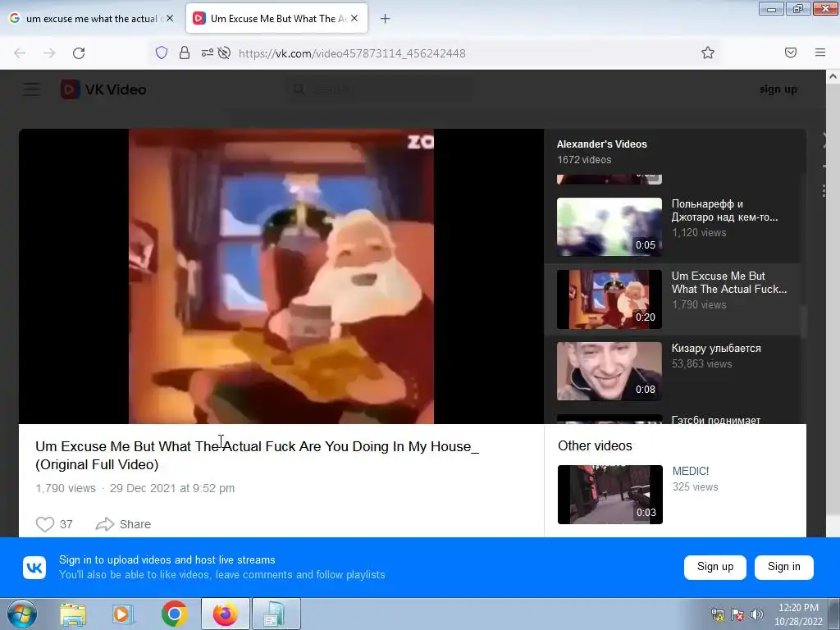Bookmark this page with the star icon
Screen dimensions: 840x630
coord(708,52)
